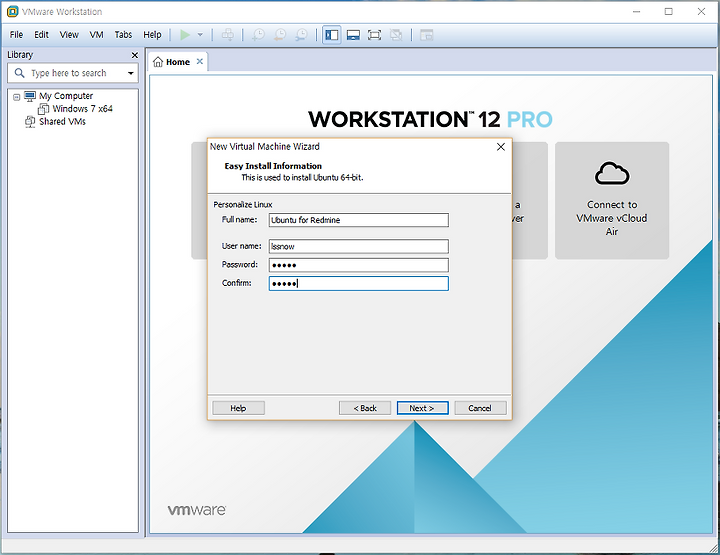
Task: Close the Library panel
Action: coord(135,55)
